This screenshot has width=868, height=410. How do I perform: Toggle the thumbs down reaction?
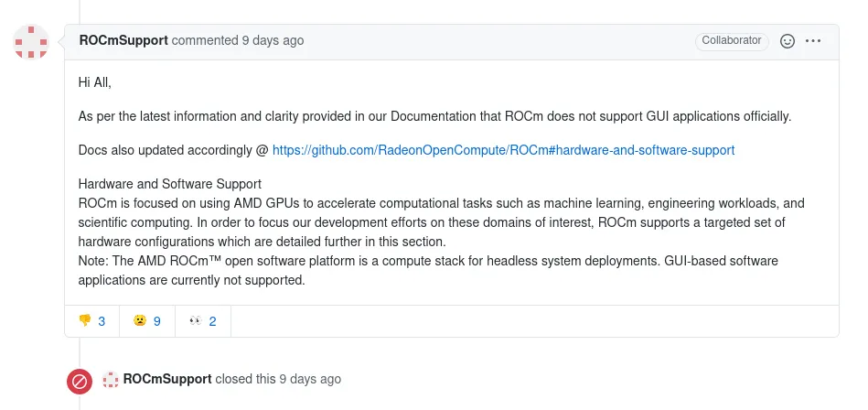92,320
